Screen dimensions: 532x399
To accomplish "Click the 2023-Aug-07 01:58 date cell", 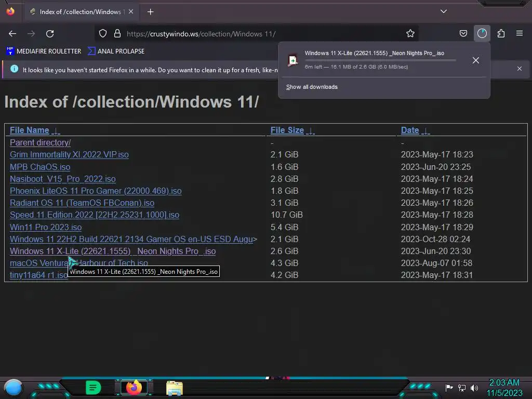I will coord(436,263).
